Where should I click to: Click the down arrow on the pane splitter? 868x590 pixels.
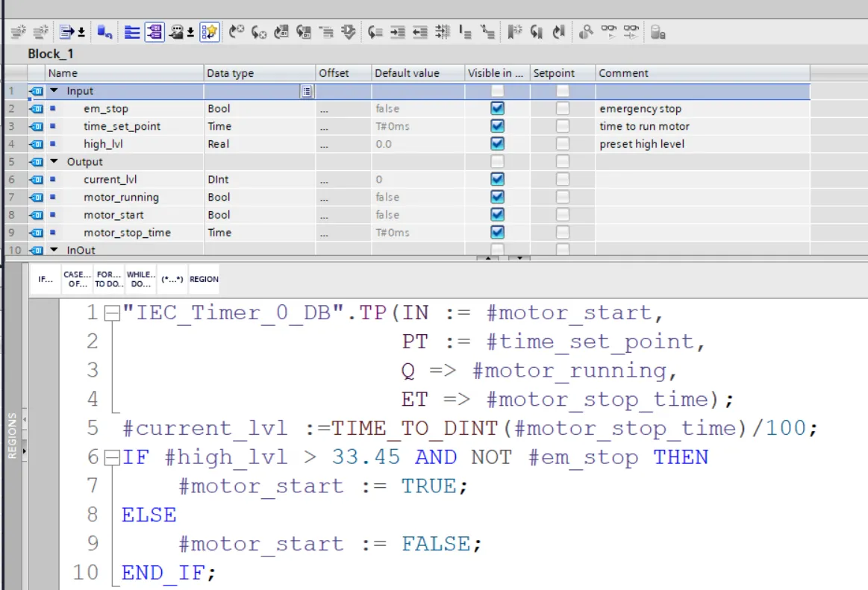point(519,258)
